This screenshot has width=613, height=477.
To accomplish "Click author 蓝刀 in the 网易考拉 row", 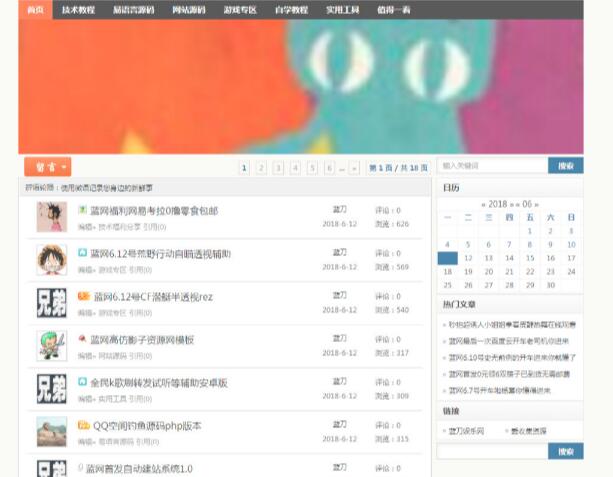I will point(339,210).
